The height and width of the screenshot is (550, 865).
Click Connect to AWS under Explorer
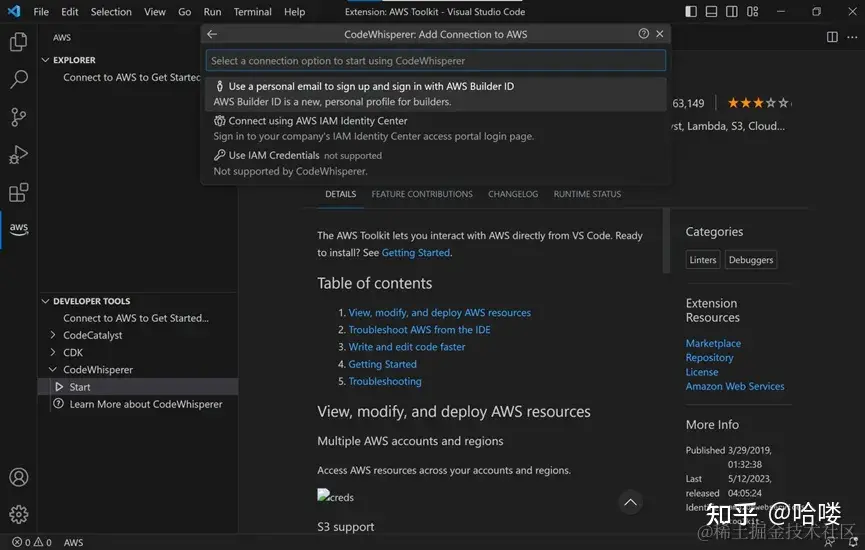pyautogui.click(x=131, y=77)
